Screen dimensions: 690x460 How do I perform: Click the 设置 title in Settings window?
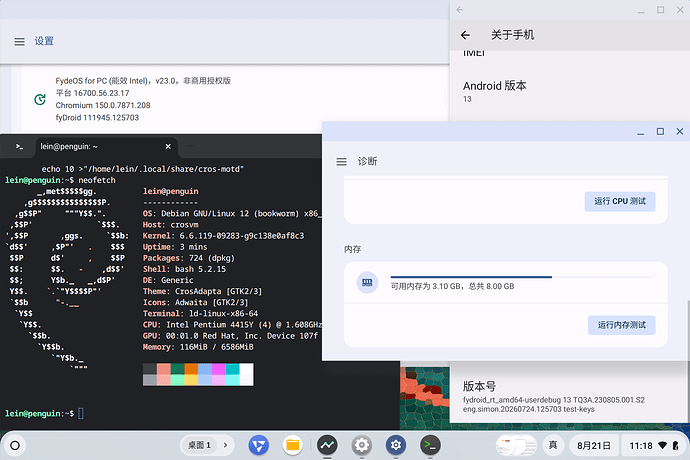44,41
